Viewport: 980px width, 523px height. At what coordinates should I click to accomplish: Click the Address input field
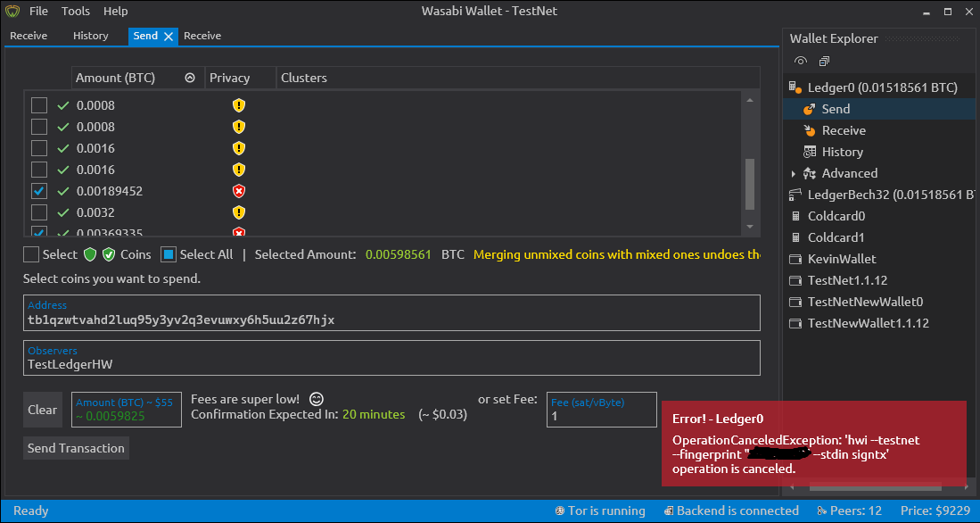391,312
